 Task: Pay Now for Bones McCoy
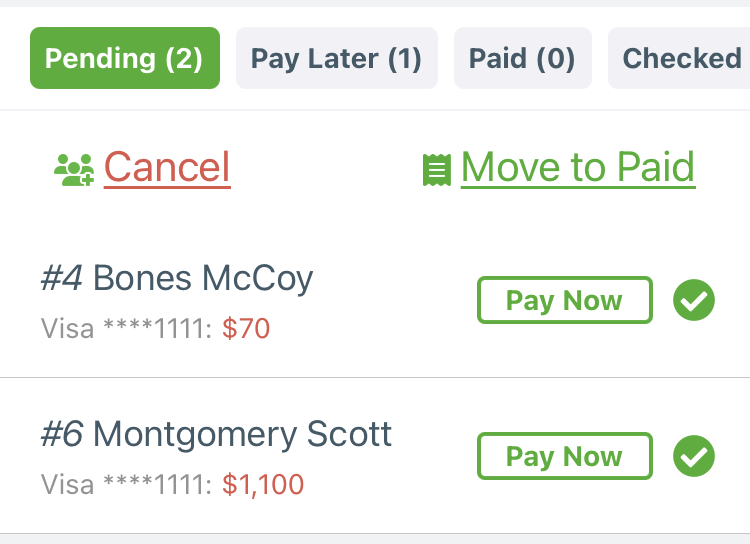point(565,300)
